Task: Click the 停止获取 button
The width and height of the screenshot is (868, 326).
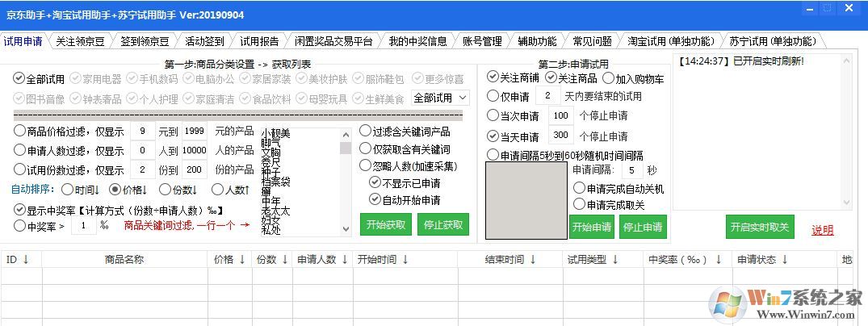Action: 442,224
